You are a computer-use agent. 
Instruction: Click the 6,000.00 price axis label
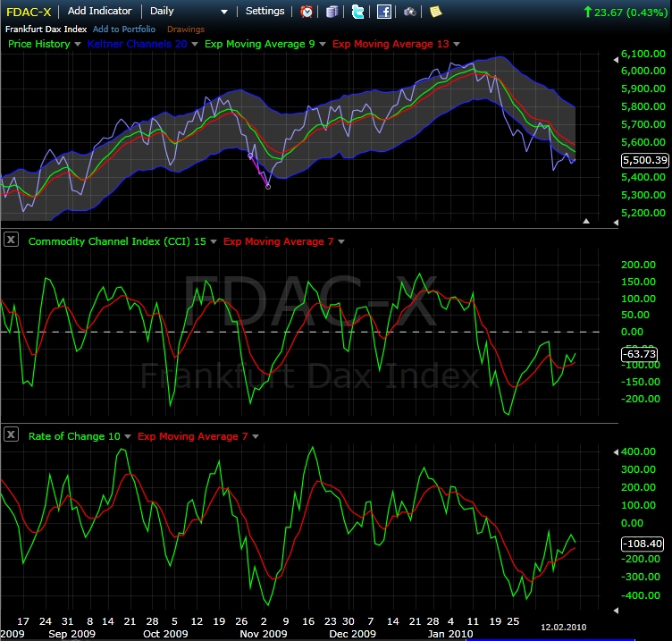pyautogui.click(x=643, y=71)
